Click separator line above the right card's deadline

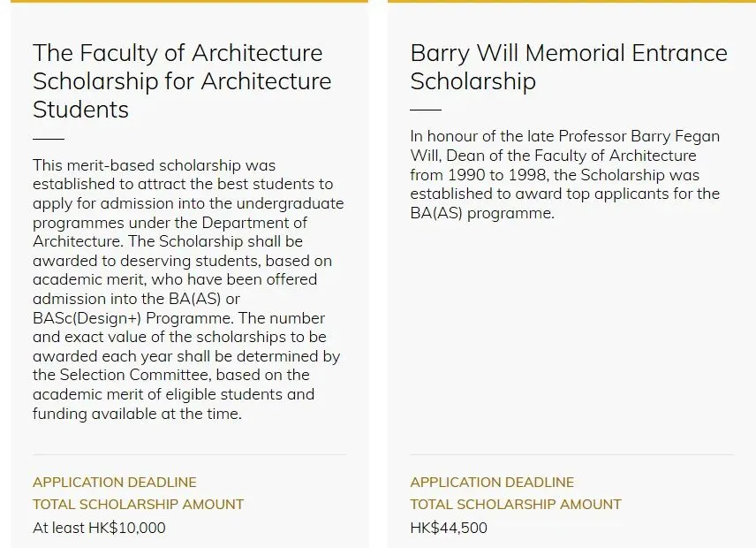pyautogui.click(x=571, y=455)
